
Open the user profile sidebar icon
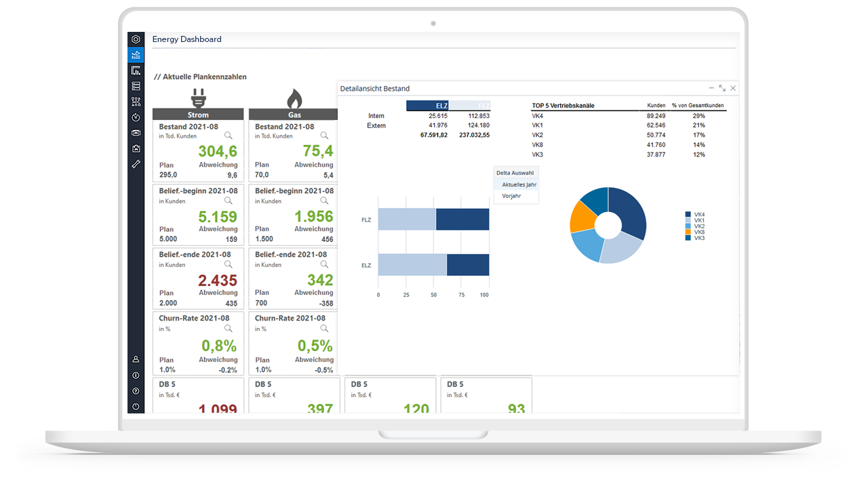[x=136, y=359]
